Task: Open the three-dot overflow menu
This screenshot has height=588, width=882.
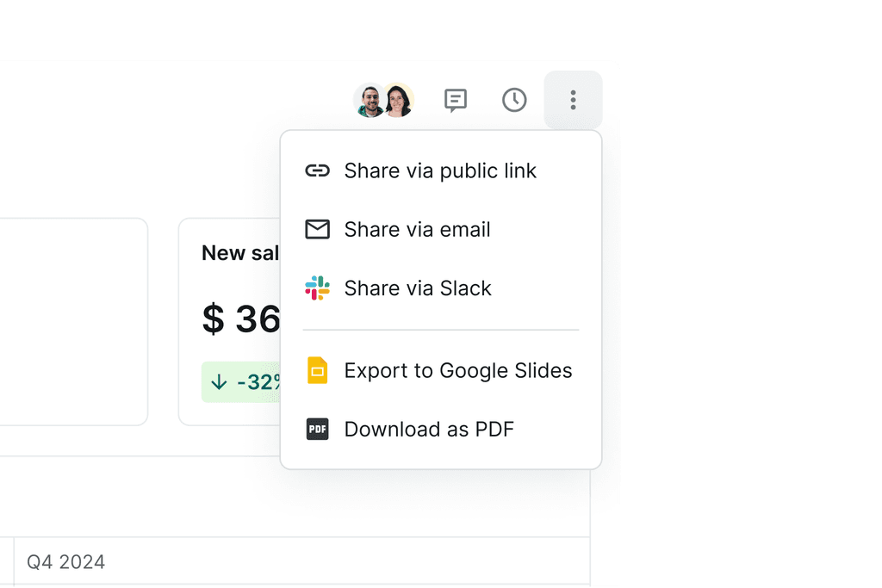Action: click(573, 100)
